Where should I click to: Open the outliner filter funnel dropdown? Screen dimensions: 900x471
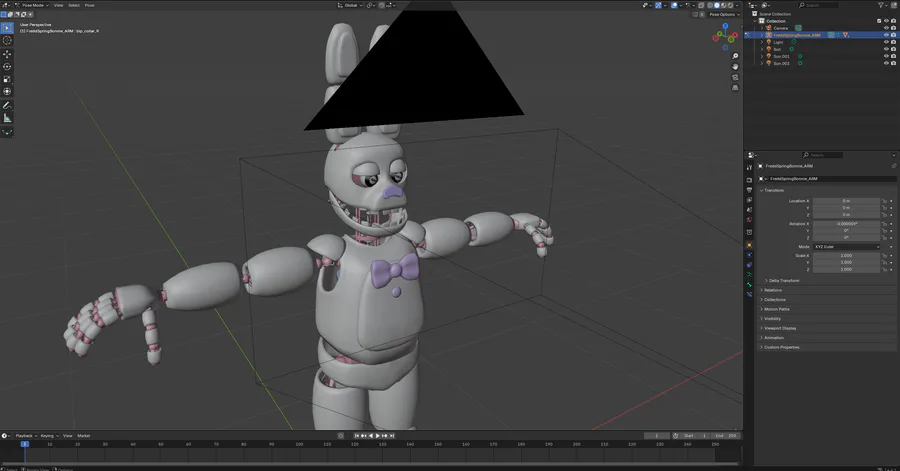883,5
